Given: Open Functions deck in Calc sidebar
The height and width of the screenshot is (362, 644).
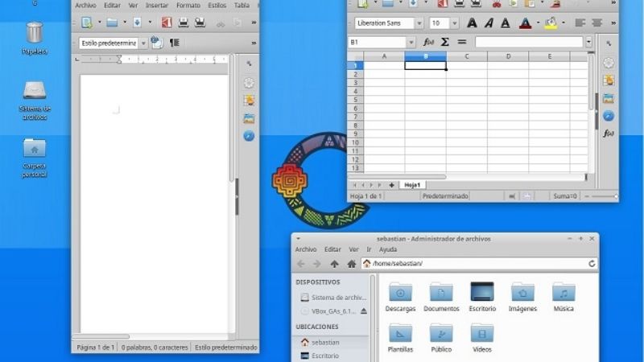Looking at the screenshot, I should (x=609, y=134).
